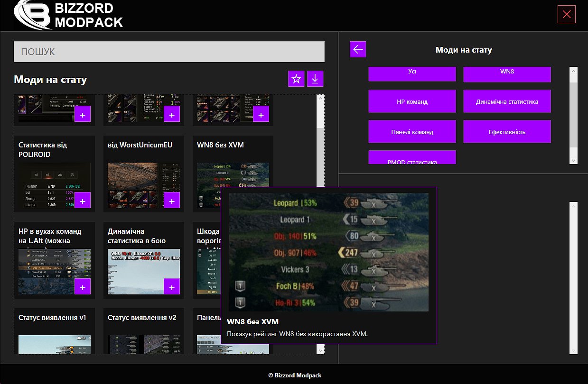The width and height of the screenshot is (588, 384).
Task: Select the Усі category filter
Action: tap(412, 73)
